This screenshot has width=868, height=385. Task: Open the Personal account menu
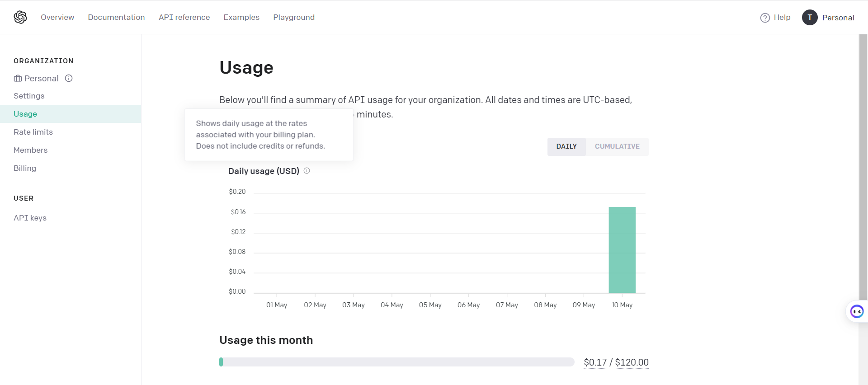pyautogui.click(x=838, y=18)
